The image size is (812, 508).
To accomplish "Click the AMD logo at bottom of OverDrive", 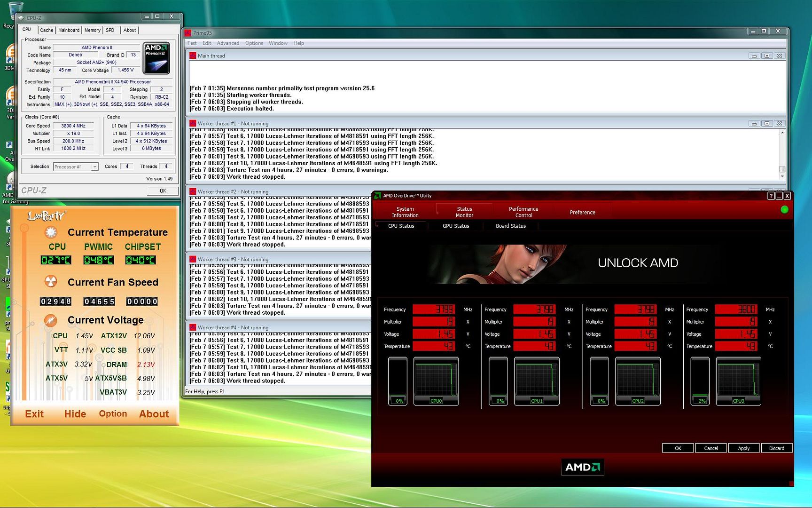I will (x=583, y=467).
